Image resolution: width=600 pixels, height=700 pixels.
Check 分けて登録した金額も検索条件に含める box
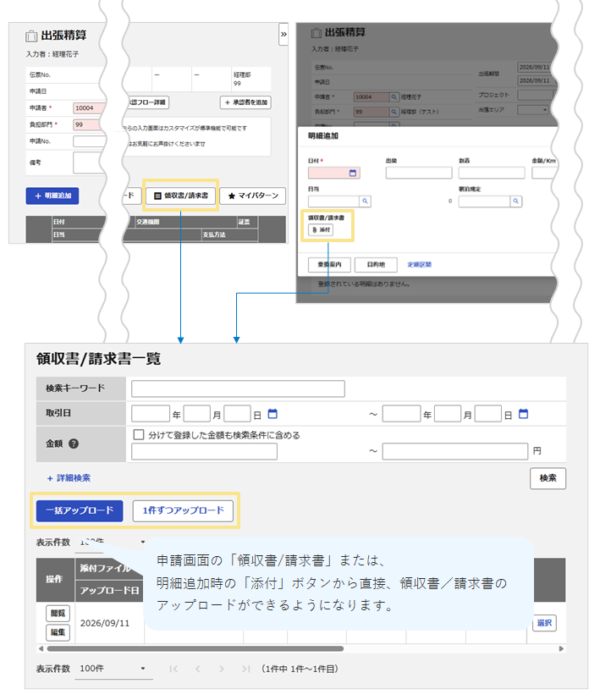pyautogui.click(x=139, y=434)
